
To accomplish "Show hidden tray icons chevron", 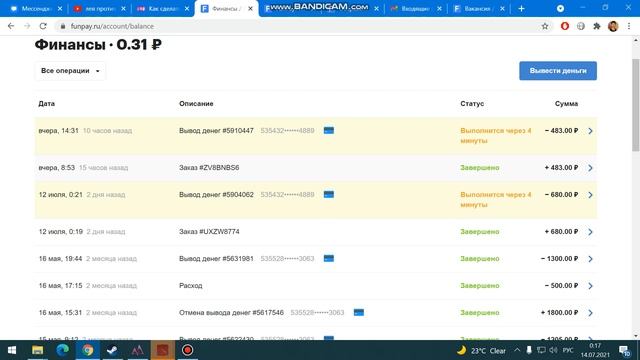I will [x=517, y=350].
